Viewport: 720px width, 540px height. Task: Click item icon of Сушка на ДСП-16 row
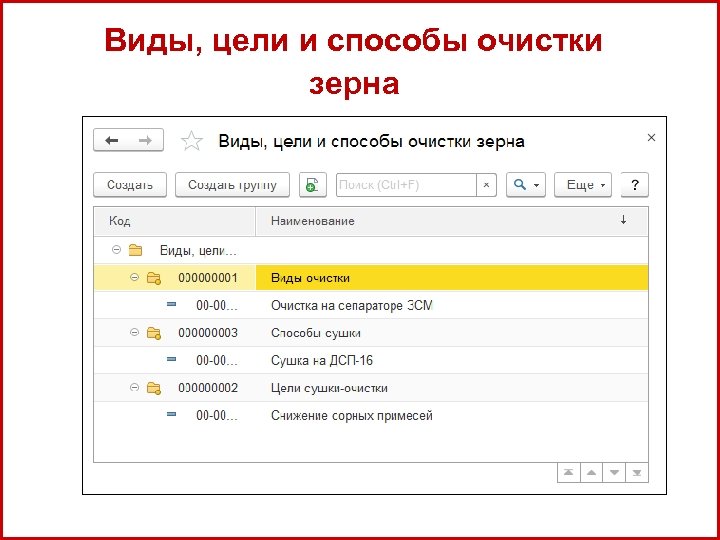click(x=171, y=359)
